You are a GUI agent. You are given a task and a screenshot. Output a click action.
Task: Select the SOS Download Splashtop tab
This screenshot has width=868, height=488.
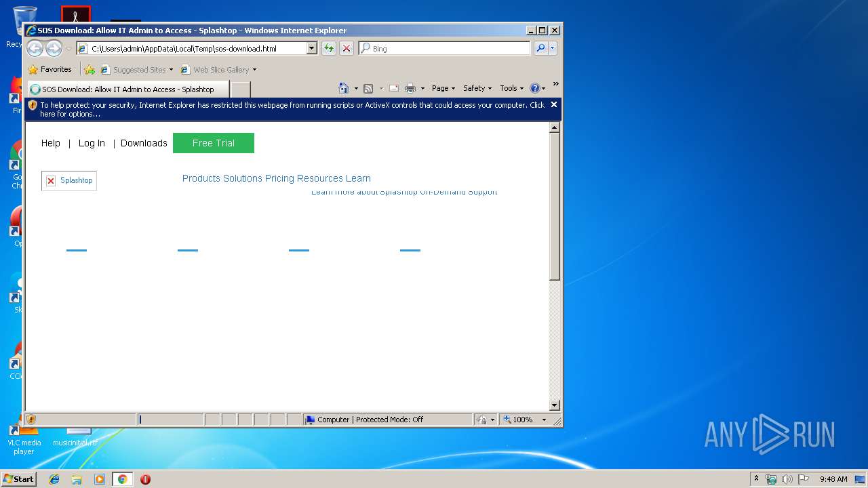[127, 89]
